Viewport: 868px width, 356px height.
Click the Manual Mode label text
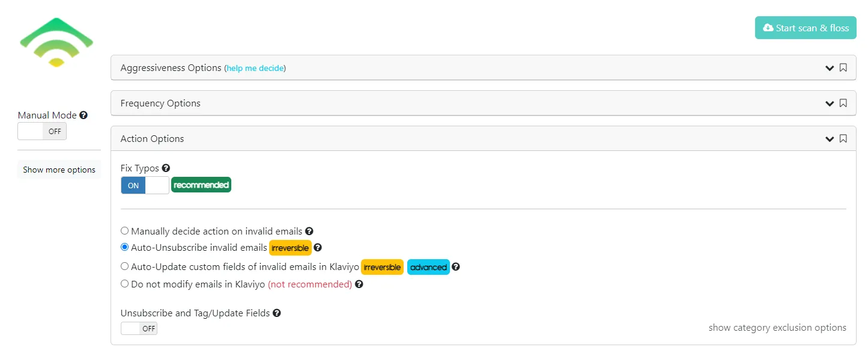(47, 115)
